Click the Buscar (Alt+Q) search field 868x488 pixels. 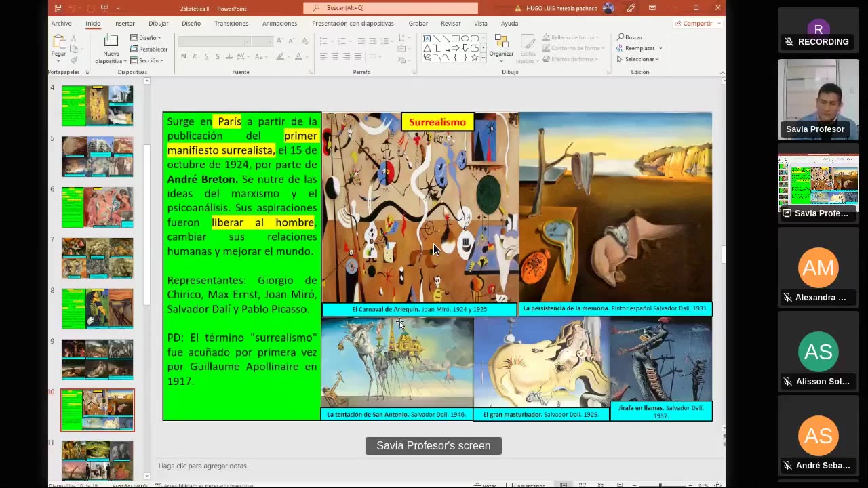[390, 8]
